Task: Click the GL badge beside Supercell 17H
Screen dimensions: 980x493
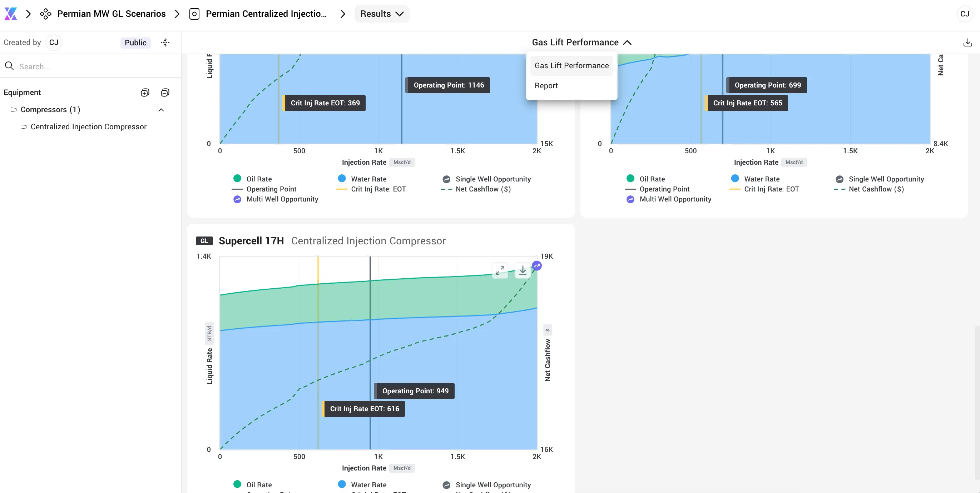Action: [x=204, y=241]
